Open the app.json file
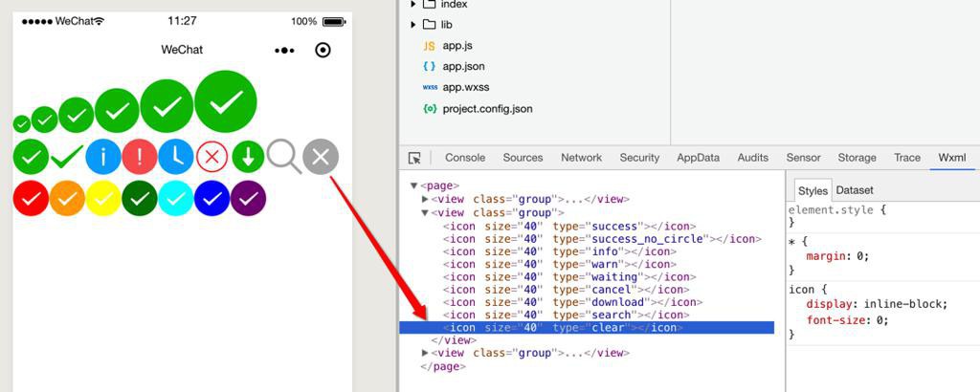 coord(463,66)
